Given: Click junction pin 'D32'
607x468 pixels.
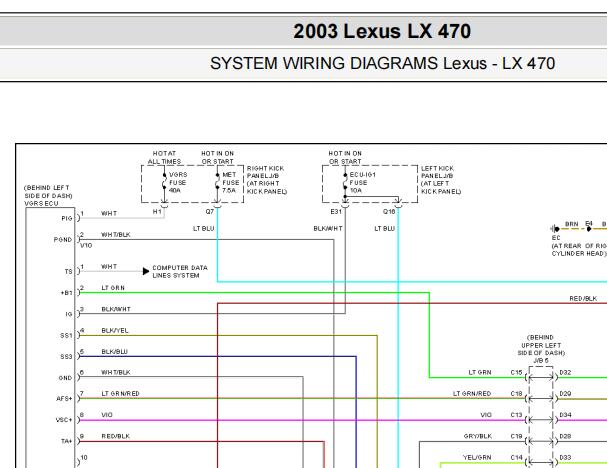Looking at the screenshot, I should (565, 373).
